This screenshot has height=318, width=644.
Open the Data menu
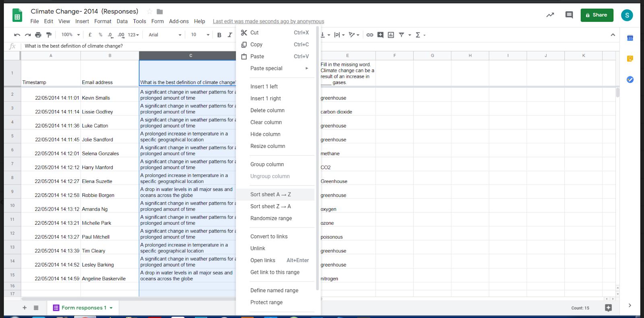tap(122, 21)
